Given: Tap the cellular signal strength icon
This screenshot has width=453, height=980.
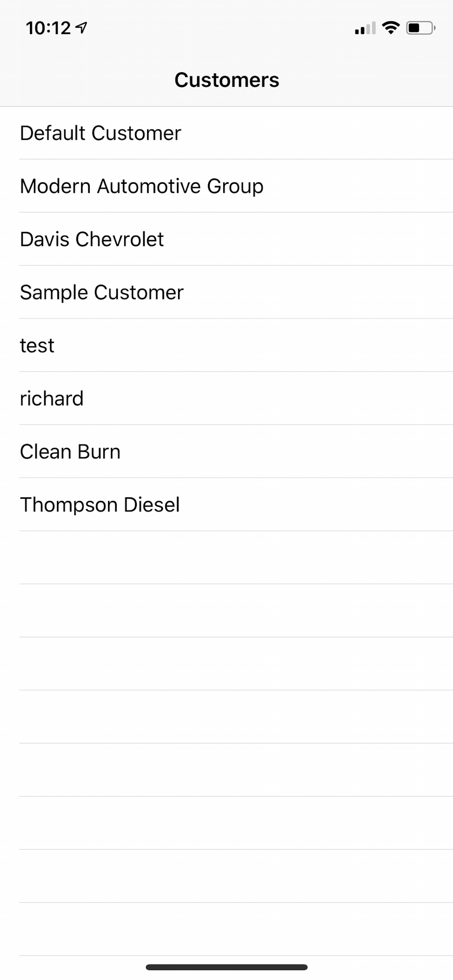Looking at the screenshot, I should click(x=365, y=28).
